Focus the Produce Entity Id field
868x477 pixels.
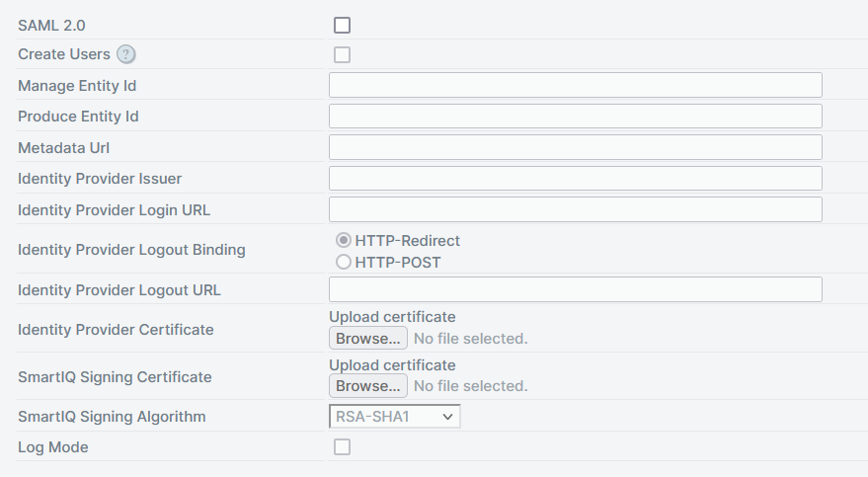pos(576,117)
